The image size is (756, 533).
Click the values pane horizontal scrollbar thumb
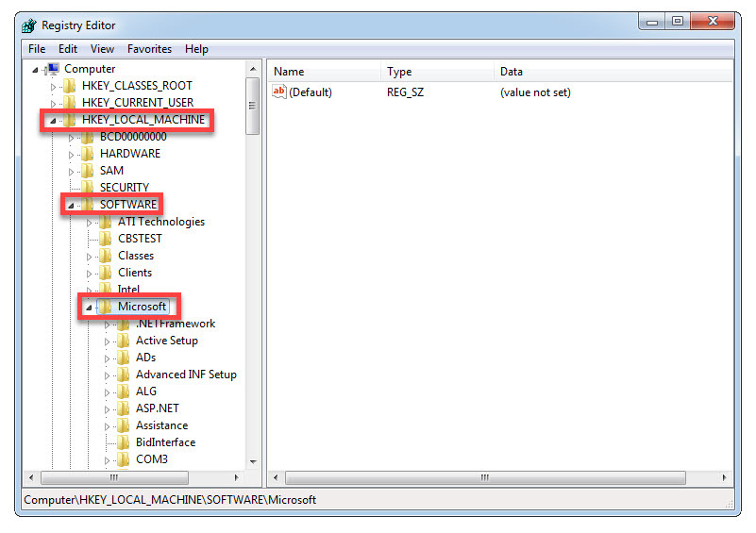485,477
